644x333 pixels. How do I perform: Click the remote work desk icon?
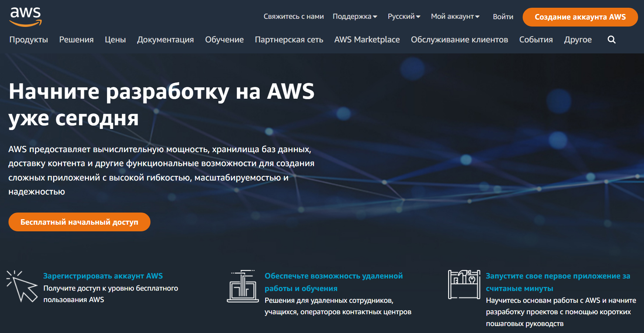pos(243,286)
